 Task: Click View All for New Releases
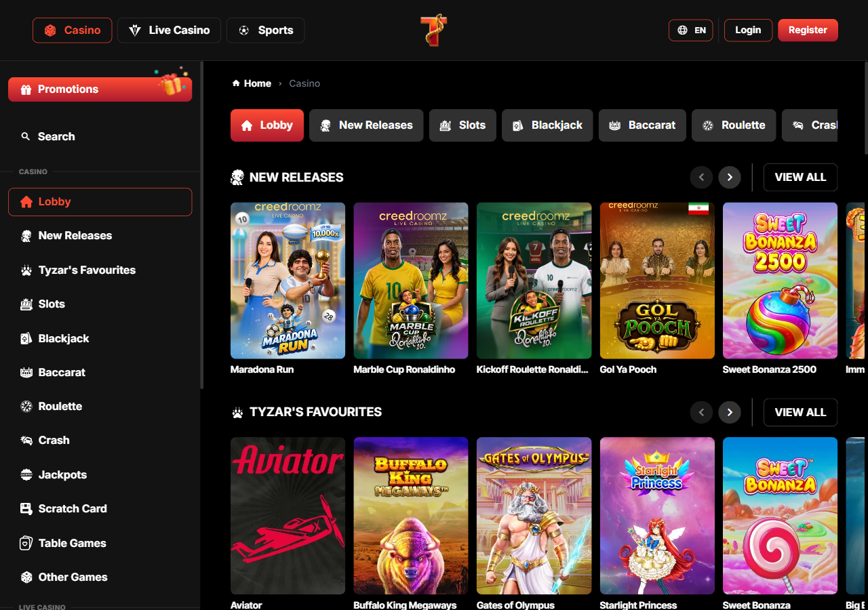pos(800,178)
